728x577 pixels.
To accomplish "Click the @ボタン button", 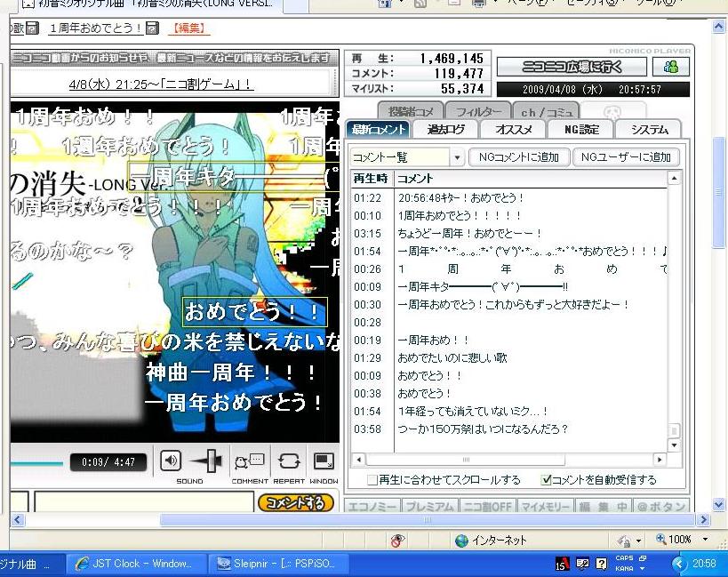I will point(661,507).
